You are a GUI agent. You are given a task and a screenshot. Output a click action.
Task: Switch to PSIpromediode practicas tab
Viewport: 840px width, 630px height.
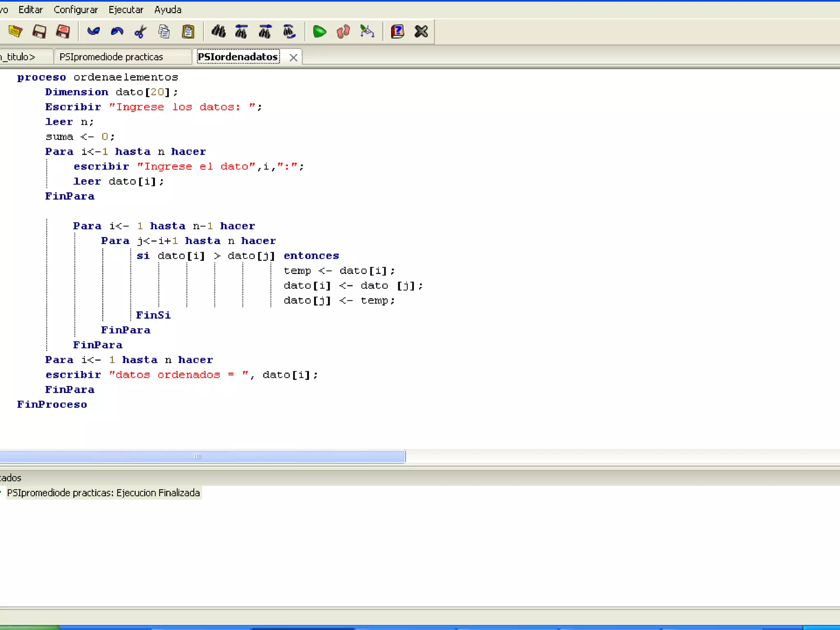(111, 57)
